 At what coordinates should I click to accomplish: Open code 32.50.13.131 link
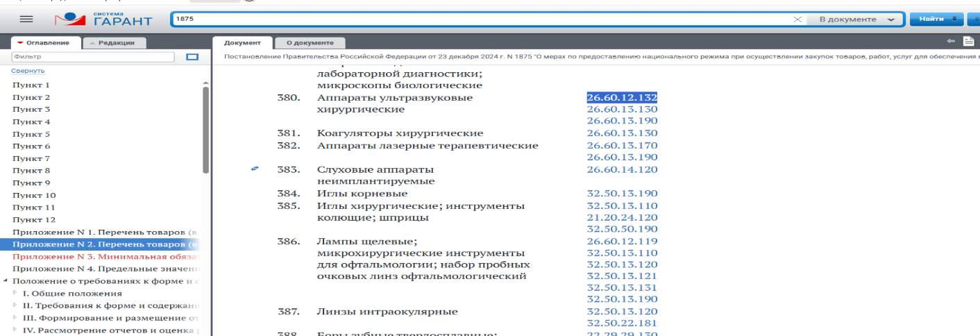622,288
